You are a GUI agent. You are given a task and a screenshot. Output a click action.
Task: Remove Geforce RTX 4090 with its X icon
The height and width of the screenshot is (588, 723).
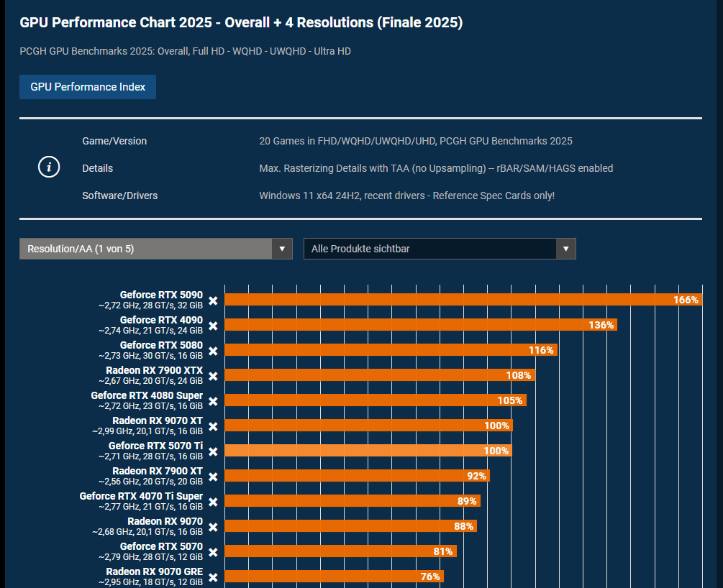(x=213, y=326)
